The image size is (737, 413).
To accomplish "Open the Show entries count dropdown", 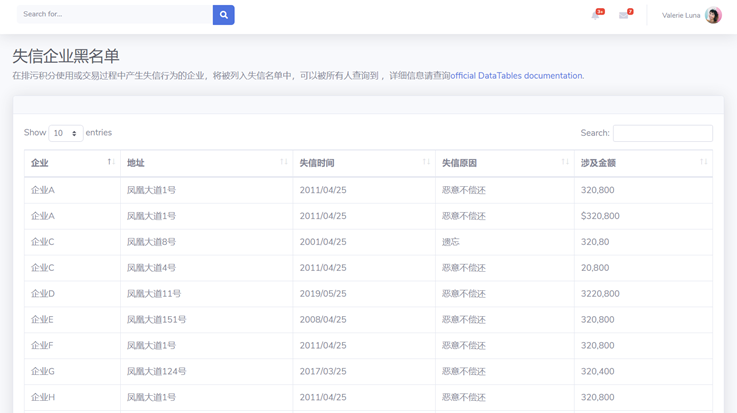I will point(66,133).
